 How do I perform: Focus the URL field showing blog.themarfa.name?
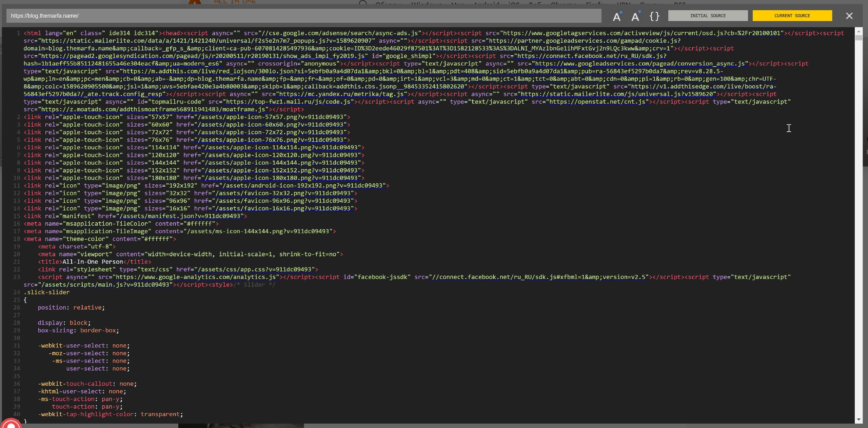pos(303,16)
